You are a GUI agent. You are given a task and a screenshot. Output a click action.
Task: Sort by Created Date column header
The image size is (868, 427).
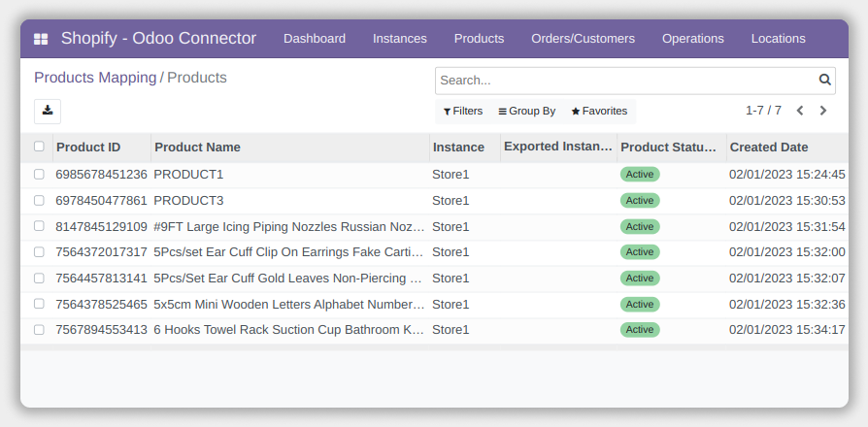point(787,148)
